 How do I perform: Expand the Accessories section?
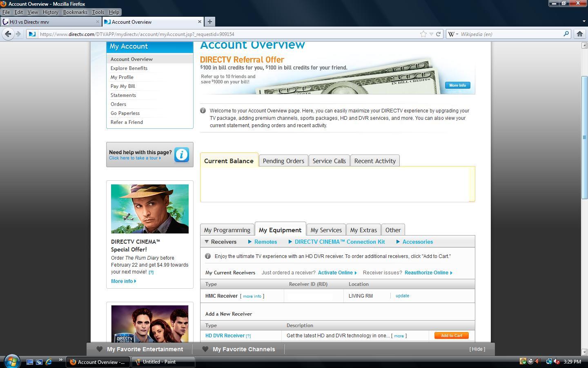click(414, 242)
